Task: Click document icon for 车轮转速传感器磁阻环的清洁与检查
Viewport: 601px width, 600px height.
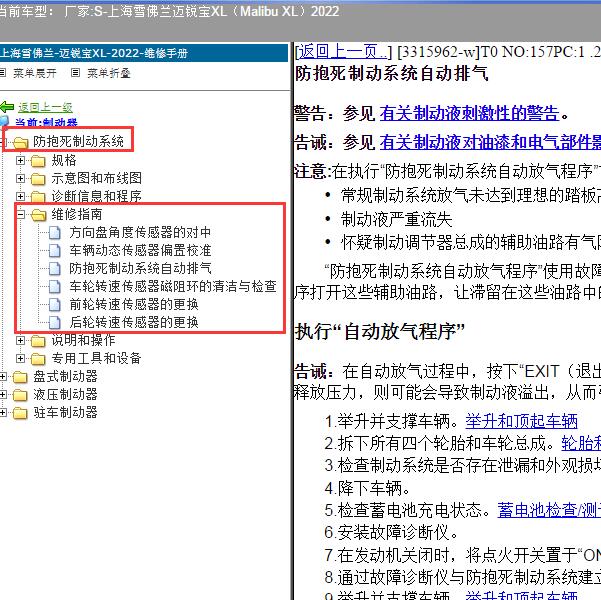Action: click(x=55, y=287)
